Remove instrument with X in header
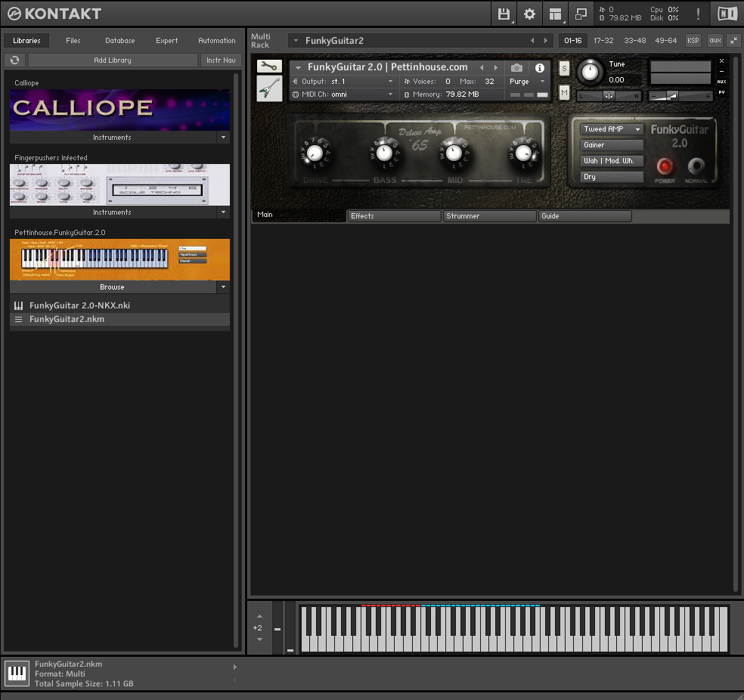744x700 pixels. point(722,61)
